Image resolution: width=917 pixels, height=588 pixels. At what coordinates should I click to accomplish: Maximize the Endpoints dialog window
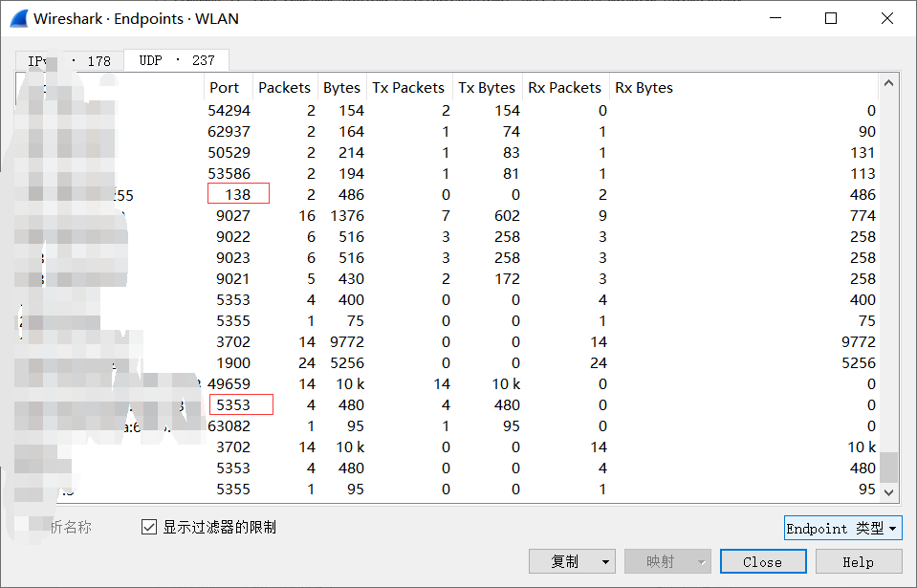(831, 18)
